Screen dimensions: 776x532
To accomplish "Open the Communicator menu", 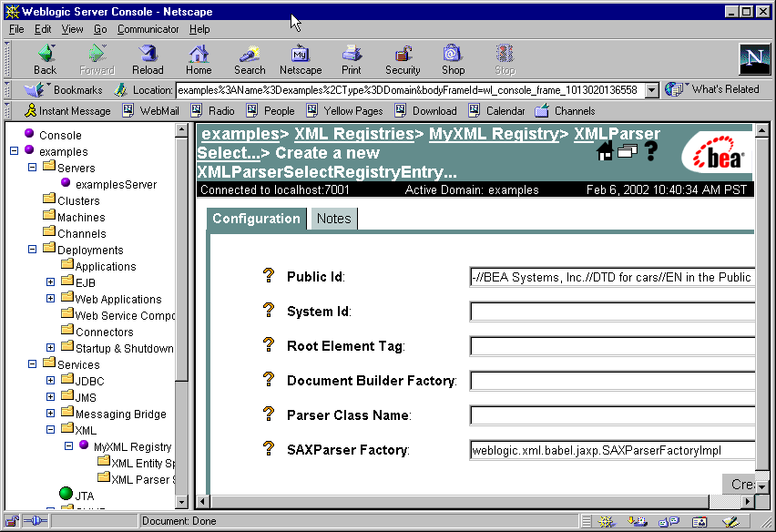I will [x=148, y=29].
